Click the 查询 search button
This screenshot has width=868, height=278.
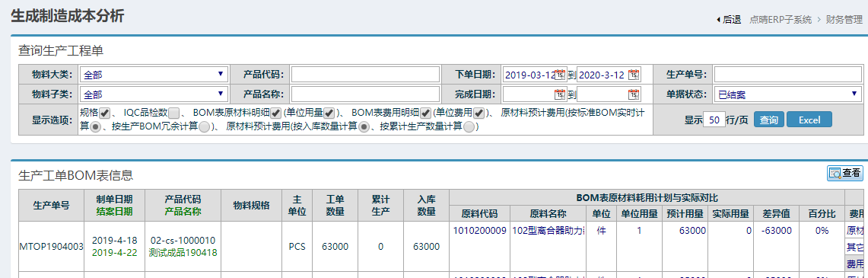(769, 120)
